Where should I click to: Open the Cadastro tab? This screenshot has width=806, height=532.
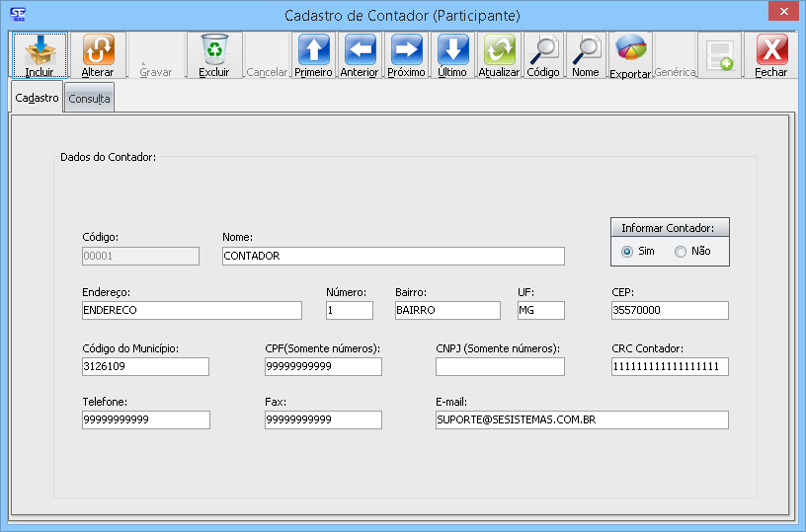(38, 98)
